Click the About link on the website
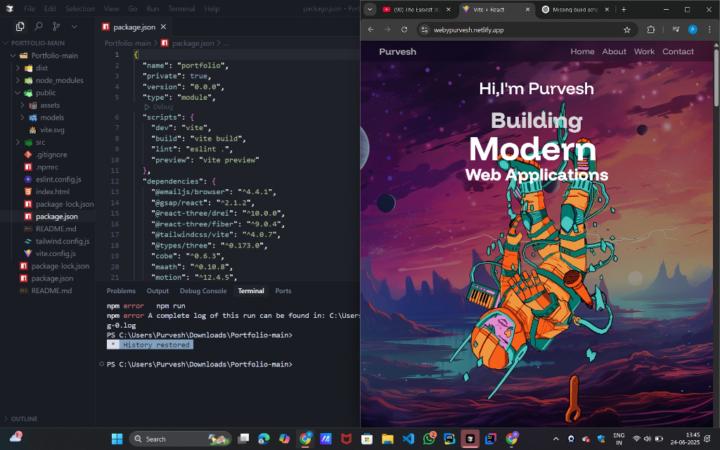The height and width of the screenshot is (450, 720). (614, 52)
